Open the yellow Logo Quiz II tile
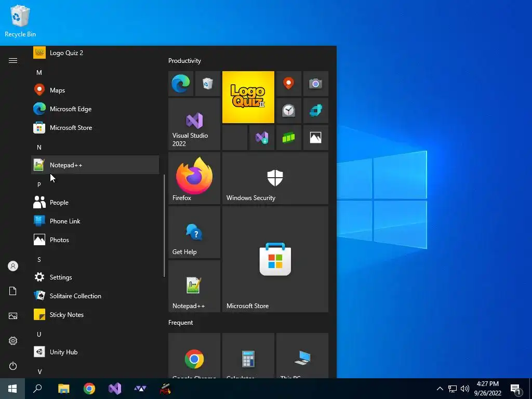532x399 pixels. (x=248, y=97)
